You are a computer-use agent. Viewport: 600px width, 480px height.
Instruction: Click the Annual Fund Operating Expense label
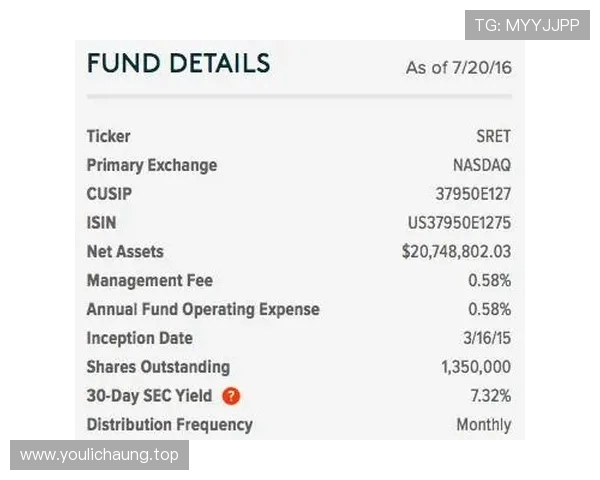203,309
